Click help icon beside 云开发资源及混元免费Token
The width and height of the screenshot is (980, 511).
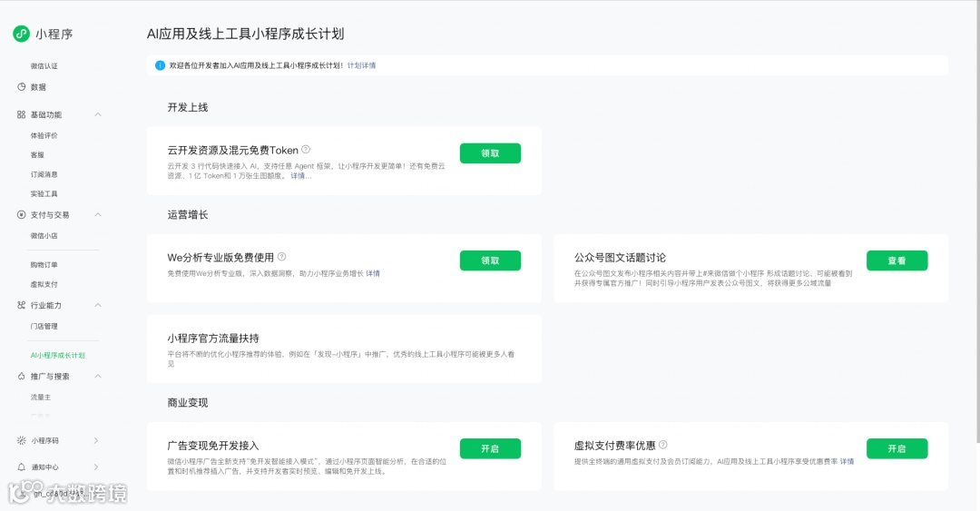(306, 150)
